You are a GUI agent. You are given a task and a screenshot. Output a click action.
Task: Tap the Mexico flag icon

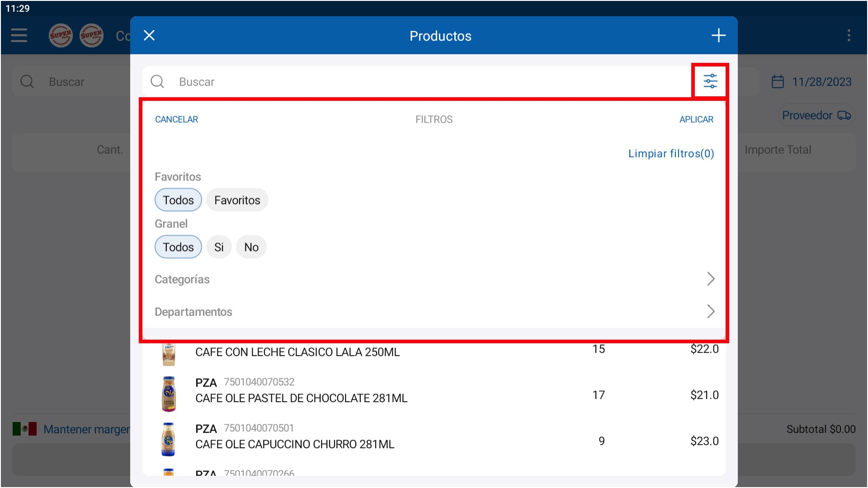24,429
